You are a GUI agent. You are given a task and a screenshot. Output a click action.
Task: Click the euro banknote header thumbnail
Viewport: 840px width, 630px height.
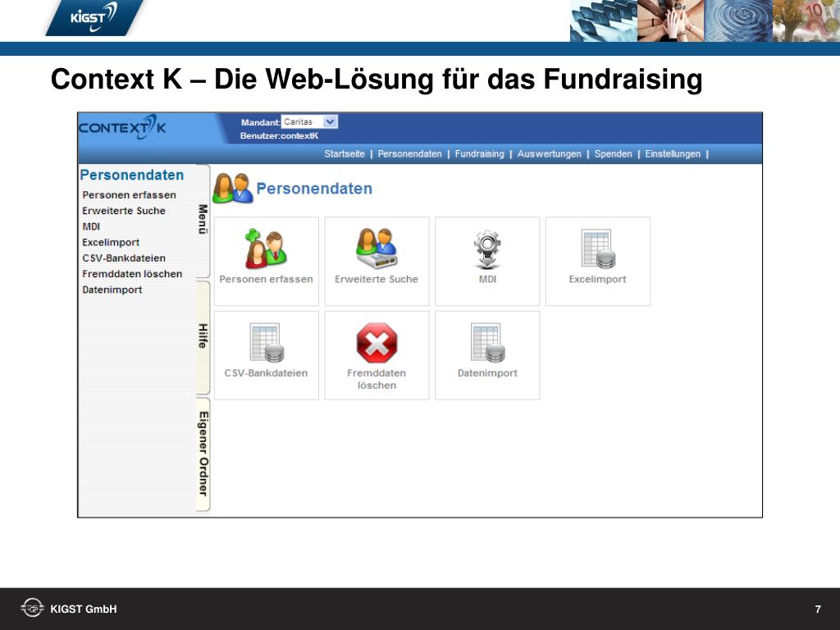[806, 21]
